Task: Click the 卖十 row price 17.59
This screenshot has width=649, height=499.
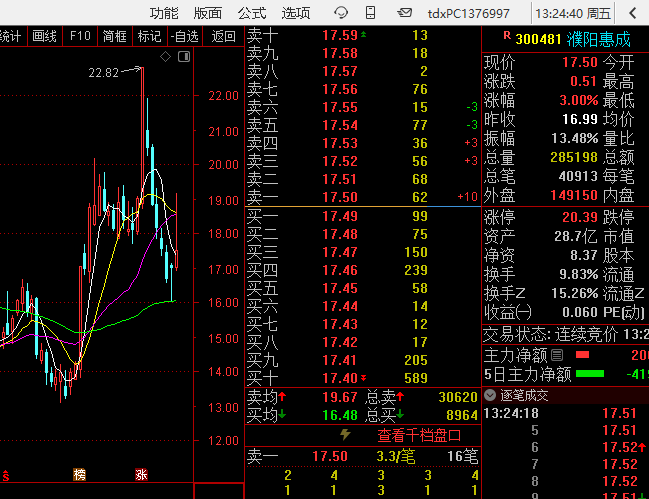Action: click(x=340, y=36)
